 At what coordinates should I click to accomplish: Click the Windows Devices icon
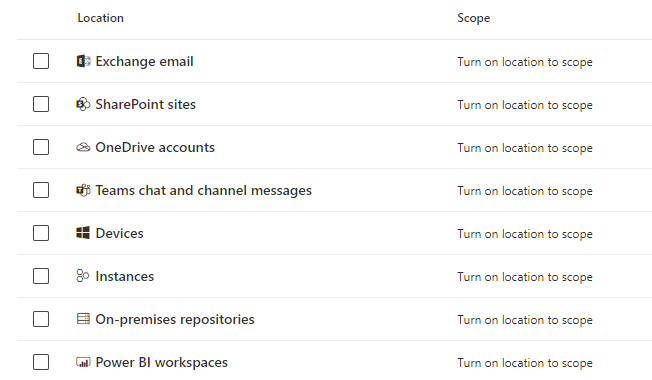(x=83, y=233)
